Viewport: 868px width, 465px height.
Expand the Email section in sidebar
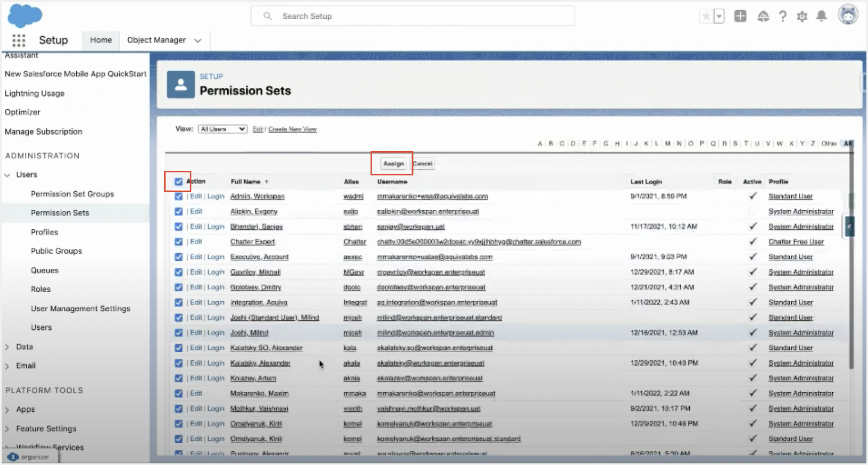tap(7, 366)
